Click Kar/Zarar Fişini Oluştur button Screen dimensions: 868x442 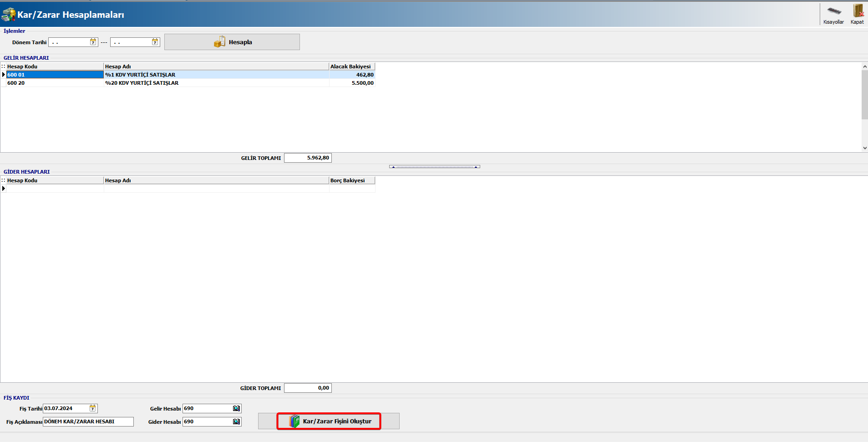coord(329,421)
